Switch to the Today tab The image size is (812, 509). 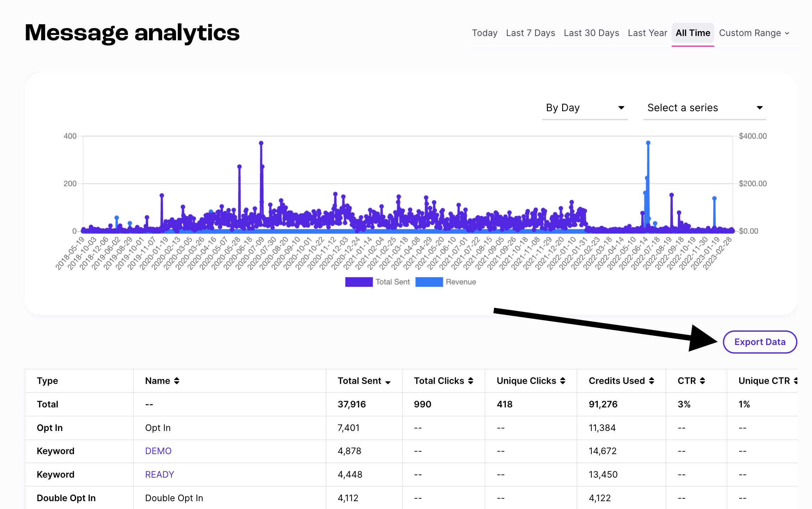[x=484, y=33]
